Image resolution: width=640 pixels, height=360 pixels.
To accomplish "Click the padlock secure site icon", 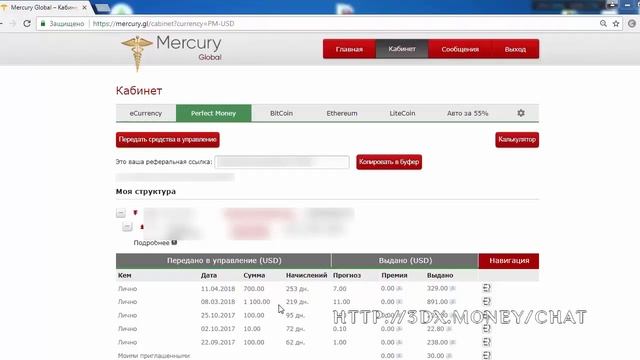I will tap(43, 24).
